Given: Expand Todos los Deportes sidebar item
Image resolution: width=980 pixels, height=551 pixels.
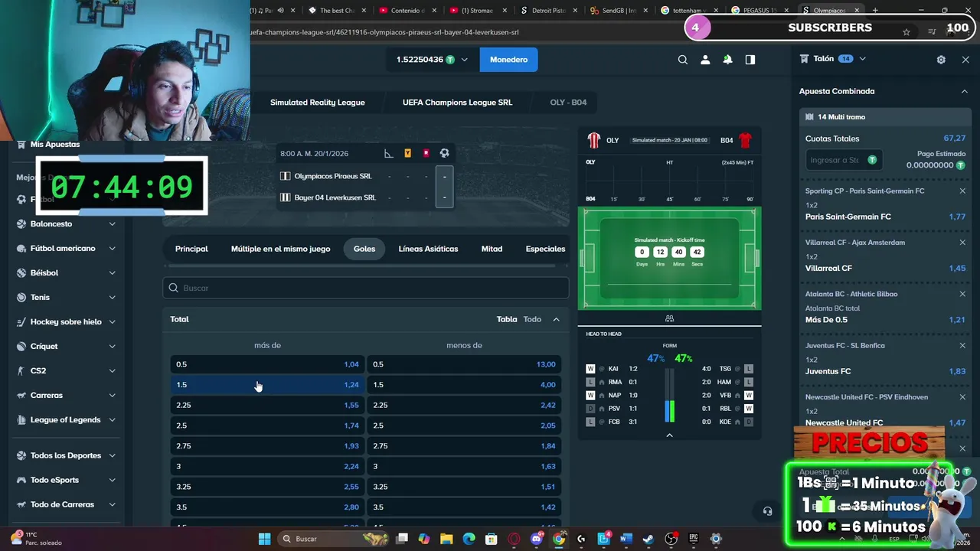Looking at the screenshot, I should [112, 455].
